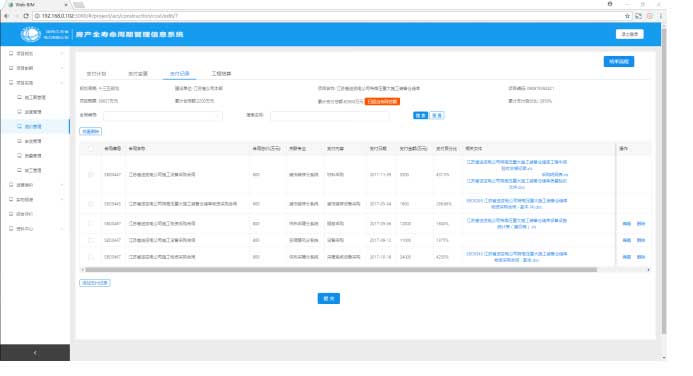This screenshot has height=376, width=693.
Task: Expand the first sidebar item's chevron
Action: [x=61, y=53]
